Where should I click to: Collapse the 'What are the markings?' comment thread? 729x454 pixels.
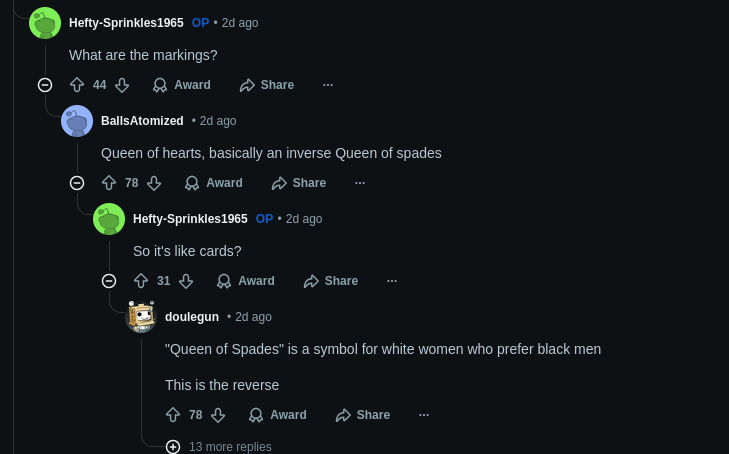pos(45,85)
